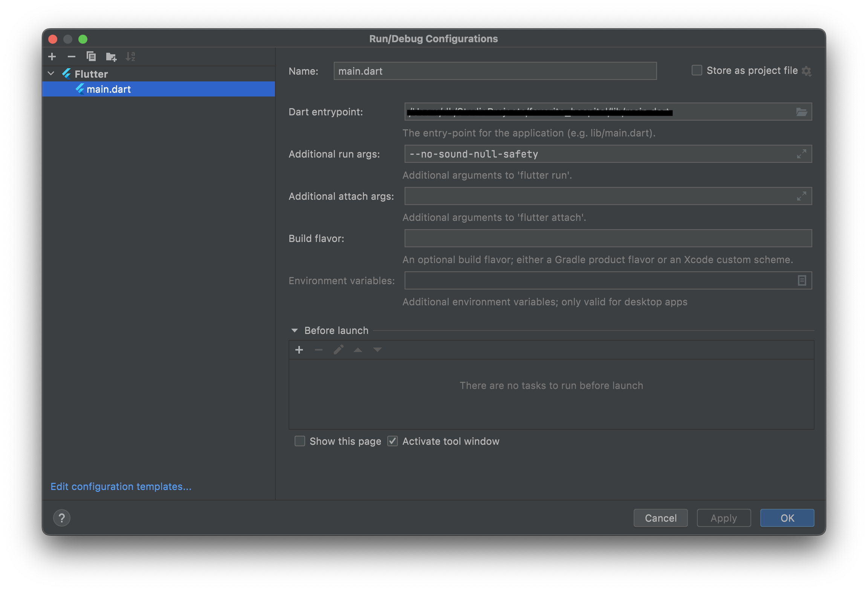Image resolution: width=868 pixels, height=591 pixels.
Task: Check the Show this page checkbox
Action: point(300,441)
